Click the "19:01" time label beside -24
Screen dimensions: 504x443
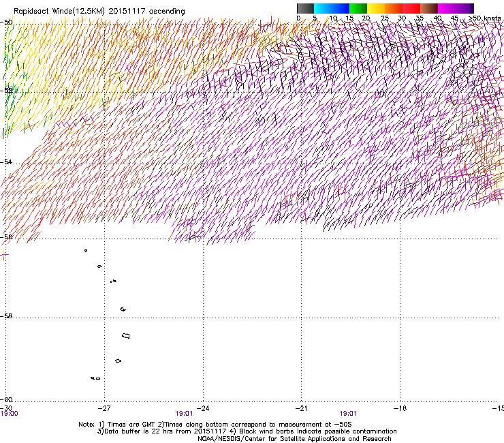coord(184,414)
